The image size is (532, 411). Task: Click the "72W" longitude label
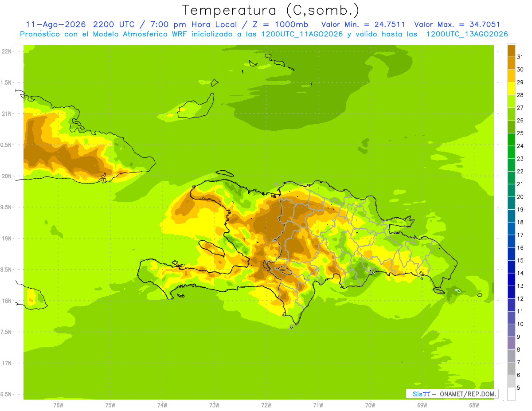(266, 405)
